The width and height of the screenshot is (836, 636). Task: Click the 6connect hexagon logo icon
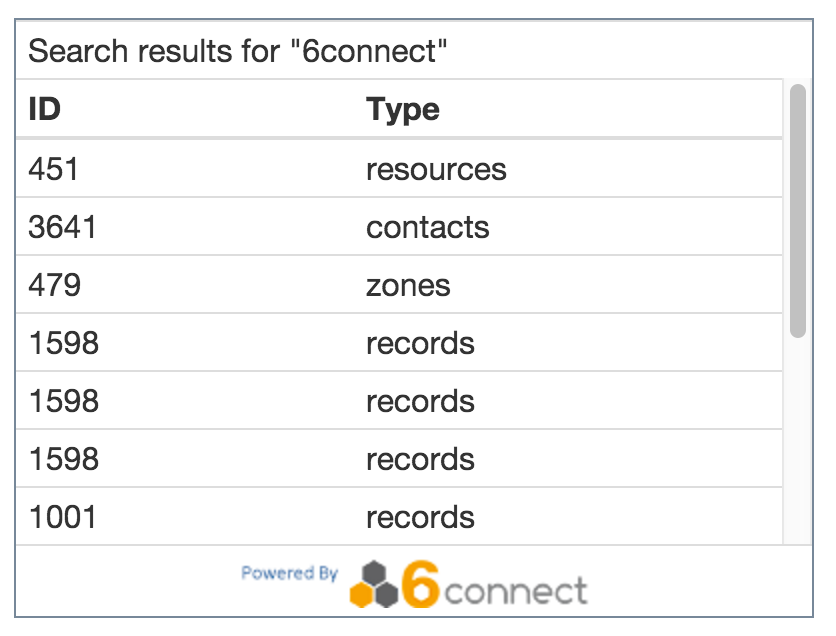tap(374, 583)
